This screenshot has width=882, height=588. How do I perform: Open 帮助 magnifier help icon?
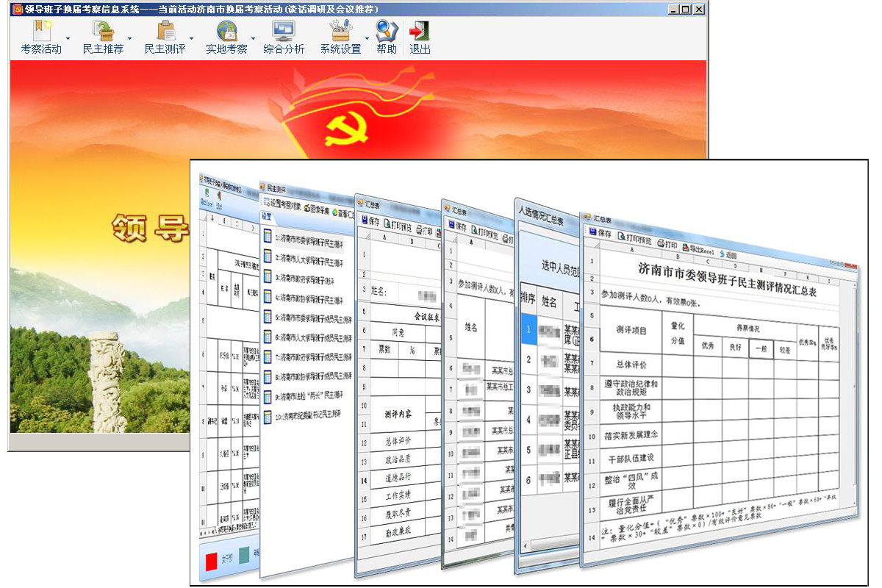[x=387, y=31]
